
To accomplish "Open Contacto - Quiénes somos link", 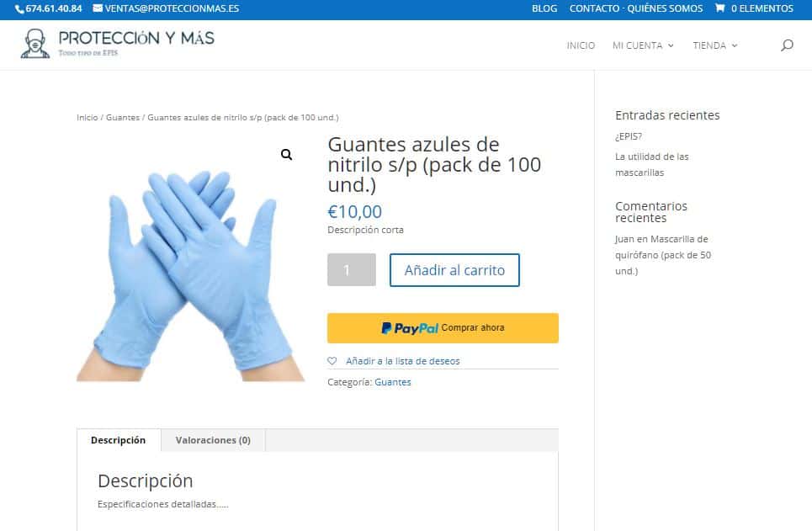I will click(x=636, y=8).
